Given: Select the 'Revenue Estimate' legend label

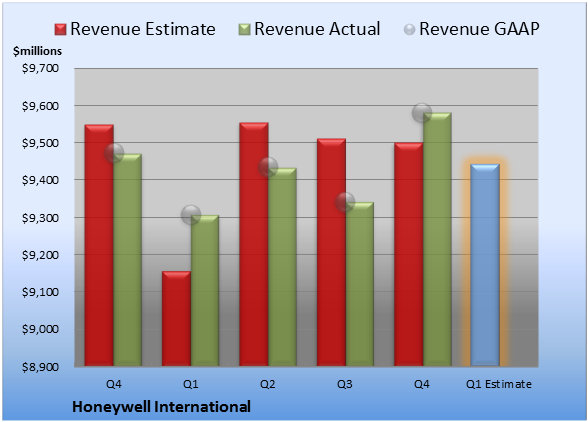Looking at the screenshot, I should [x=143, y=29].
